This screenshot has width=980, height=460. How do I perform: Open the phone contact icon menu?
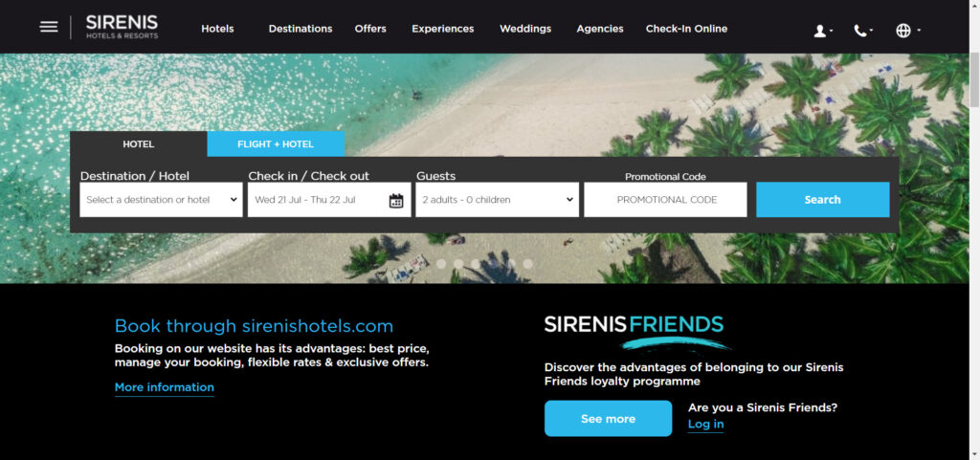coord(863,31)
